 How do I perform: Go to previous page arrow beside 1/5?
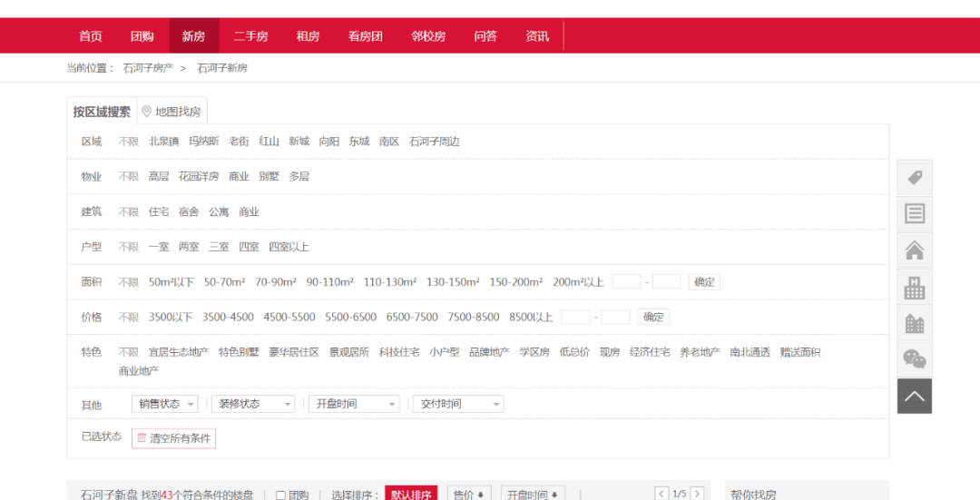coord(661,493)
